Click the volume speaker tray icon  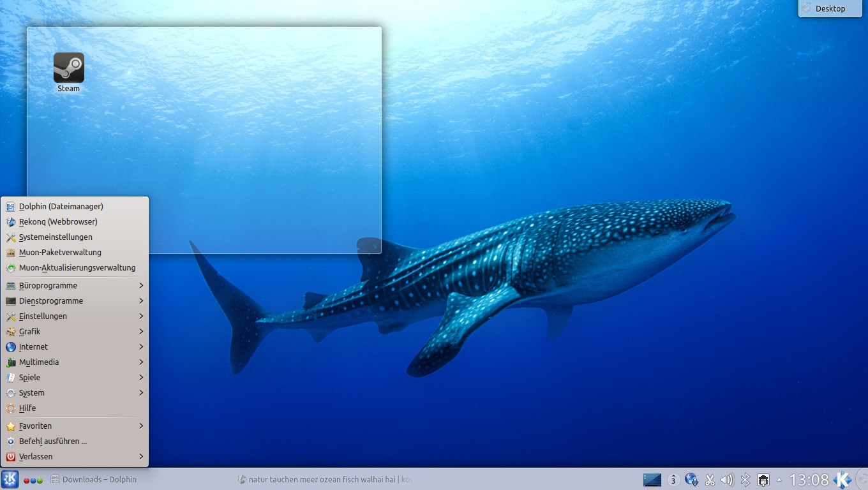[727, 480]
